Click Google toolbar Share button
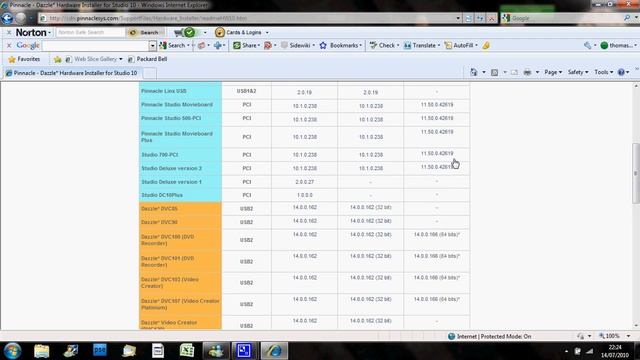Screen dimensions: 640x360 coord(246,45)
